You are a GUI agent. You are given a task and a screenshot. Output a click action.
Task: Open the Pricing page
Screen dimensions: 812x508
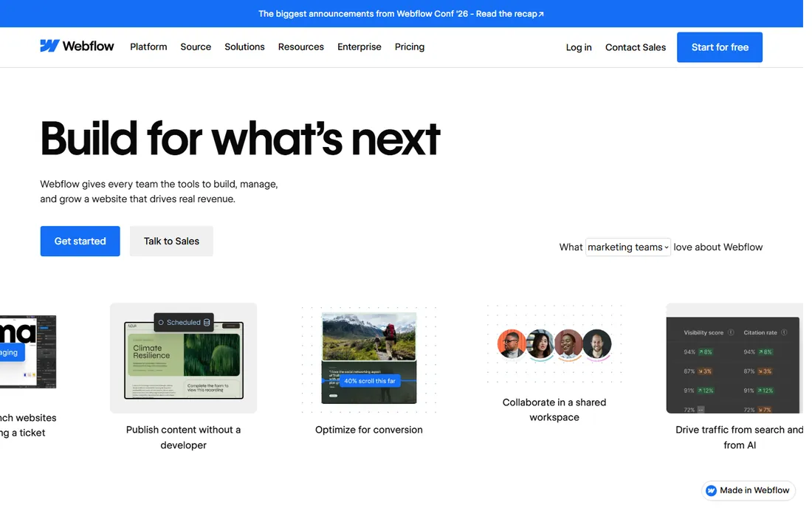point(409,47)
